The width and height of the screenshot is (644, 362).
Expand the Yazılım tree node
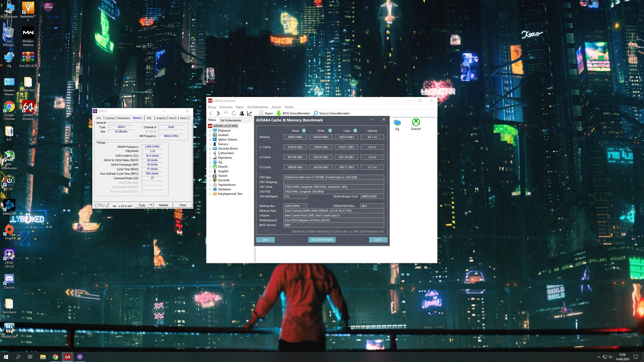coord(210,176)
